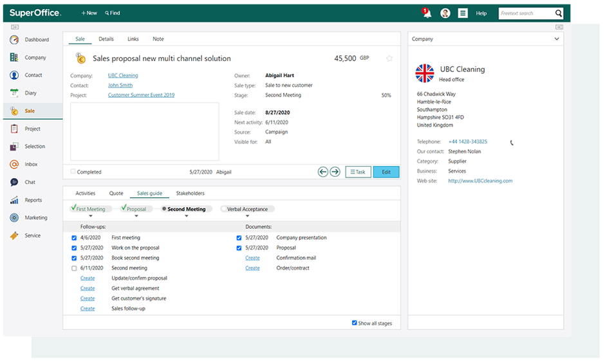Select Second Meeting stage in guide
This screenshot has height=364, width=605.
click(x=187, y=209)
